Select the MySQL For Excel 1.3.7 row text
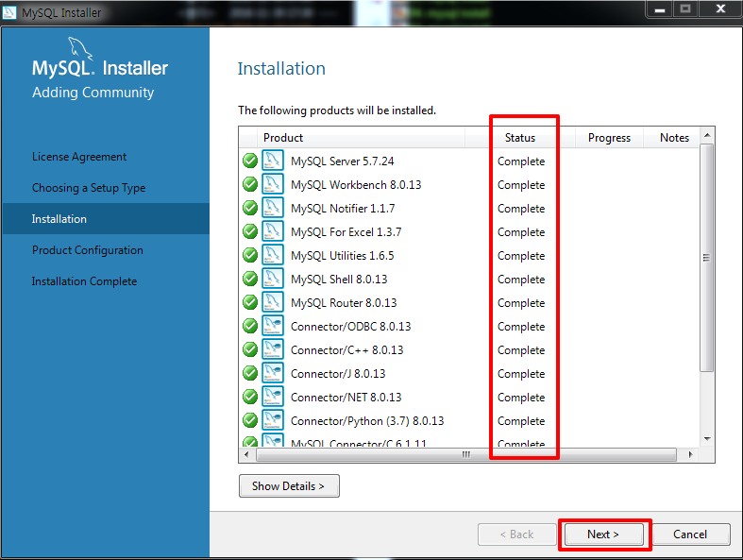743x560 pixels. pyautogui.click(x=346, y=232)
